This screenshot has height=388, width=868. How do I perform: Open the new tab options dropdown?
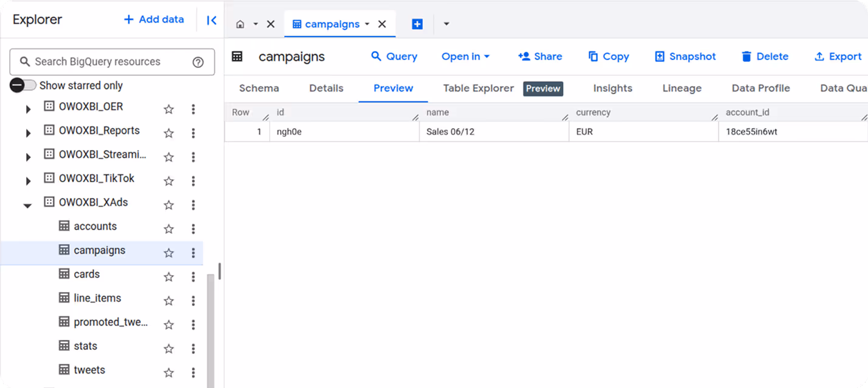pyautogui.click(x=446, y=24)
